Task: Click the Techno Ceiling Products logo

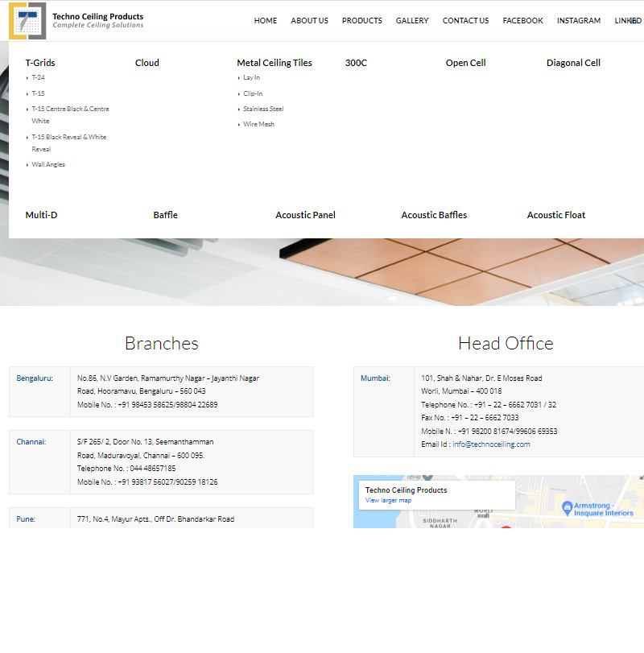Action: 76,21
